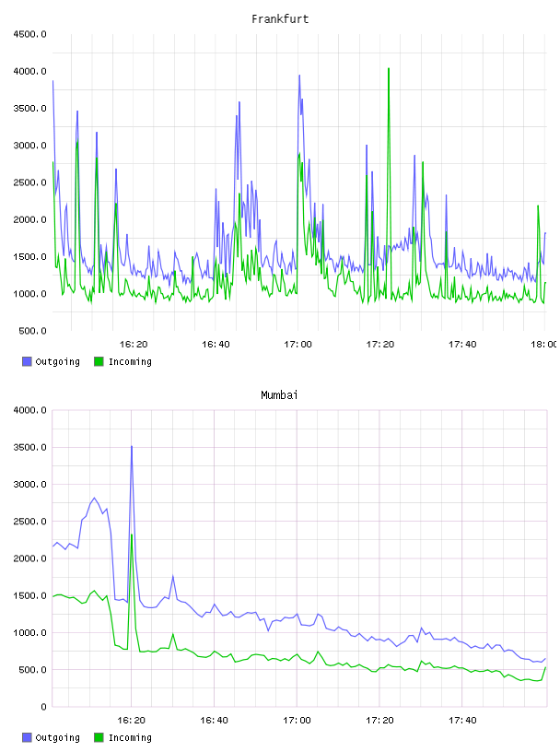560x752 pixels.
Task: Click the 1000.0 y-axis label in Frankfurt chart
Action: [x=29, y=294]
